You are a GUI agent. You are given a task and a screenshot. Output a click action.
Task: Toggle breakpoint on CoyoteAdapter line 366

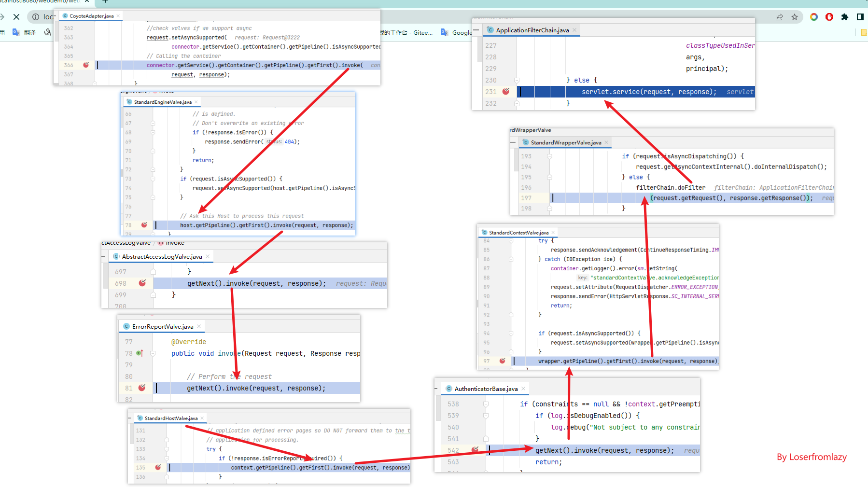point(86,65)
